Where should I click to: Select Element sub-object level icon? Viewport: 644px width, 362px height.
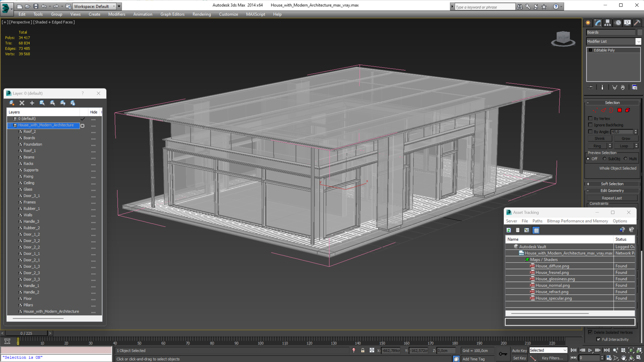(628, 110)
